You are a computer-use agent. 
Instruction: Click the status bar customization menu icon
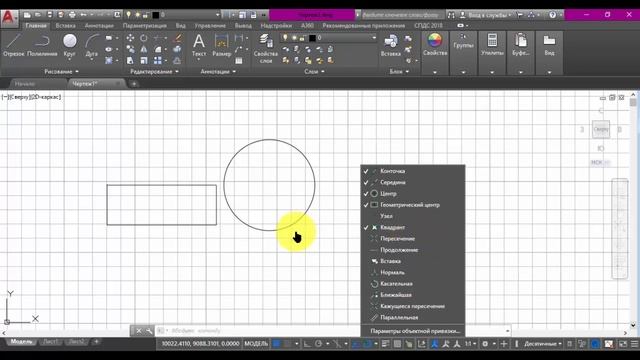[634, 344]
